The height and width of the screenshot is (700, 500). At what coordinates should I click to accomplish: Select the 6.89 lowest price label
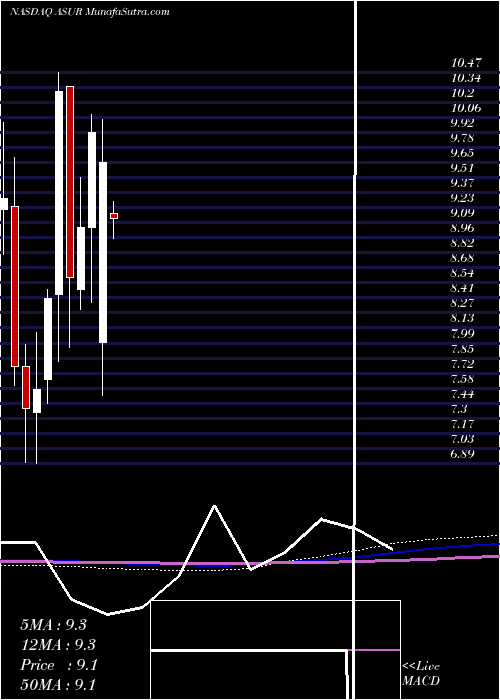pyautogui.click(x=462, y=454)
